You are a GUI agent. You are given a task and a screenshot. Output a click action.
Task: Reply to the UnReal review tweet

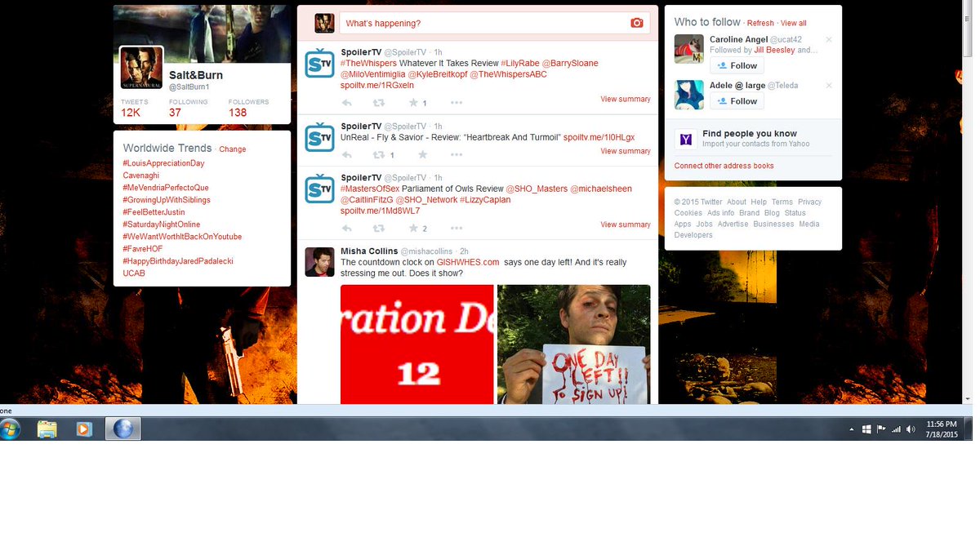(x=347, y=154)
